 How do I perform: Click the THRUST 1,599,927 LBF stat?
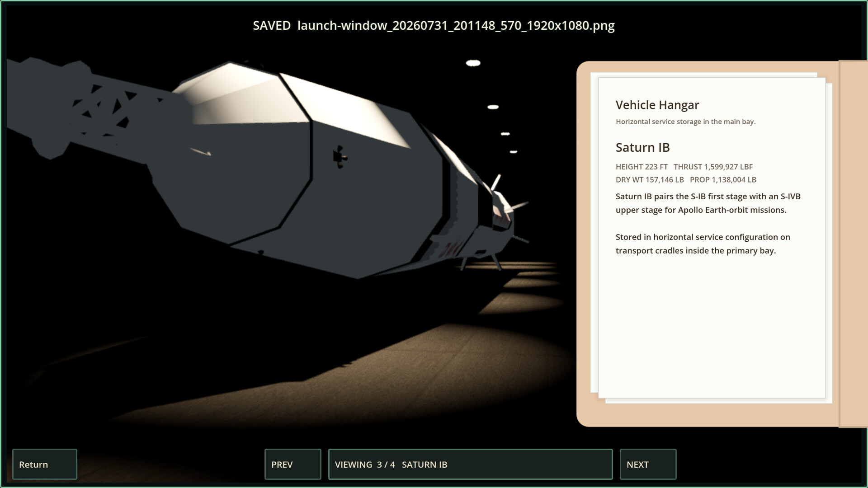[x=713, y=167]
